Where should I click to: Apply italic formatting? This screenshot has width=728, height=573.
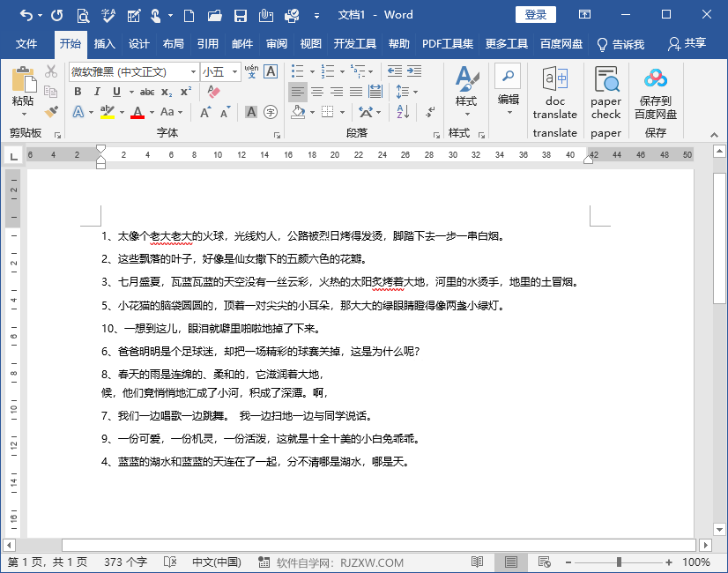coord(98,91)
